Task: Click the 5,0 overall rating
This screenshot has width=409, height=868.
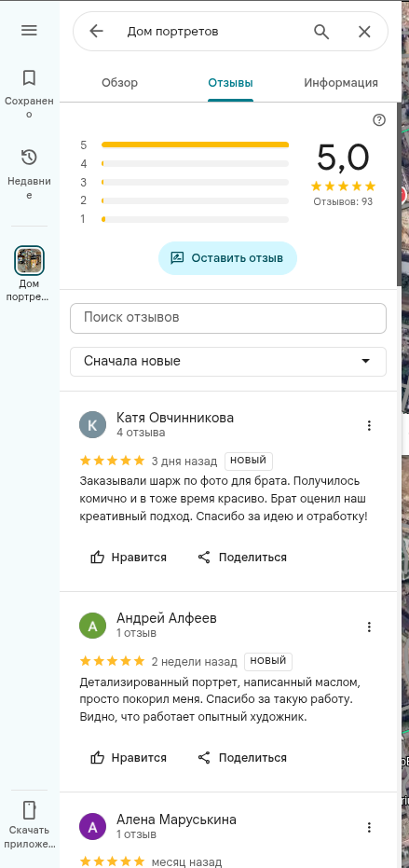Action: click(343, 158)
